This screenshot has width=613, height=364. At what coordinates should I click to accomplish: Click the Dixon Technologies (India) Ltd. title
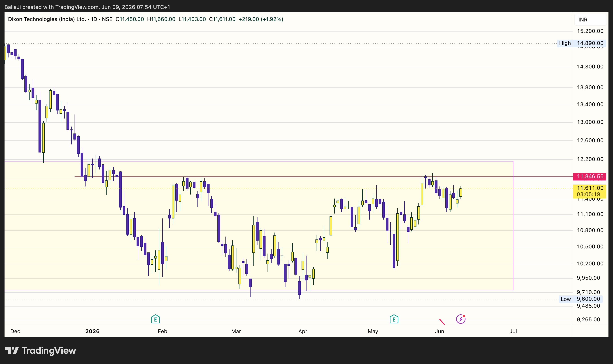tap(47, 19)
